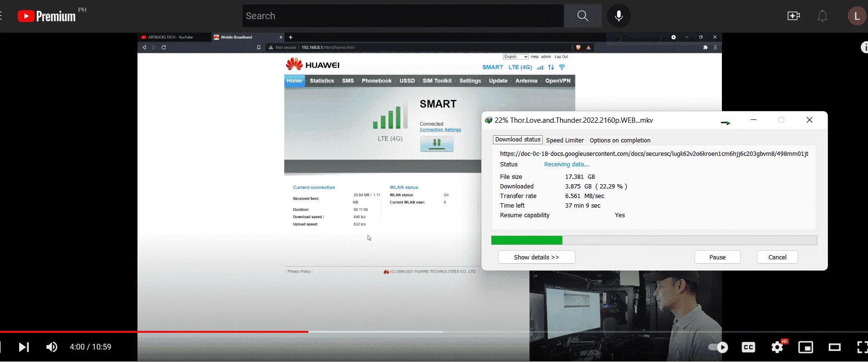Click the signal strength bars status icon

point(540,67)
